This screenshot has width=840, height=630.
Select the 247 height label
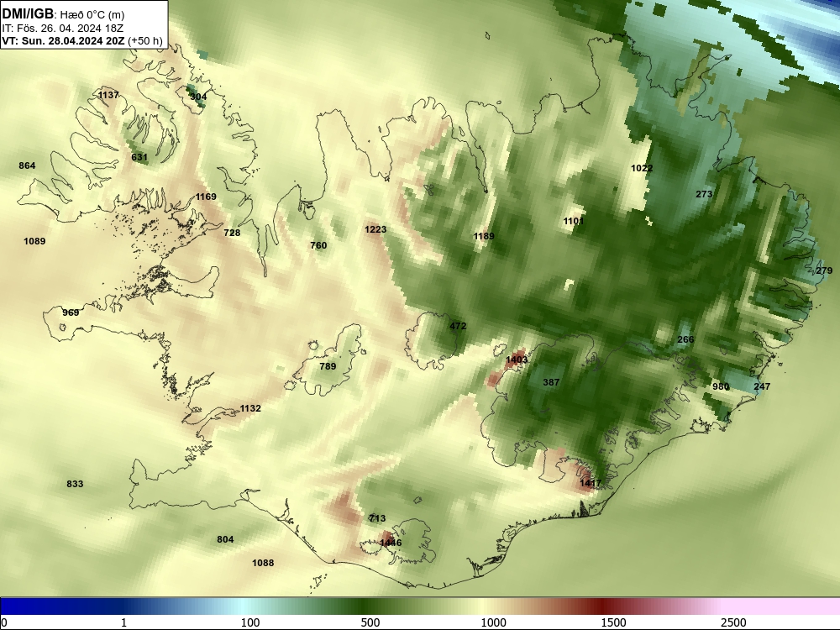pyautogui.click(x=762, y=386)
